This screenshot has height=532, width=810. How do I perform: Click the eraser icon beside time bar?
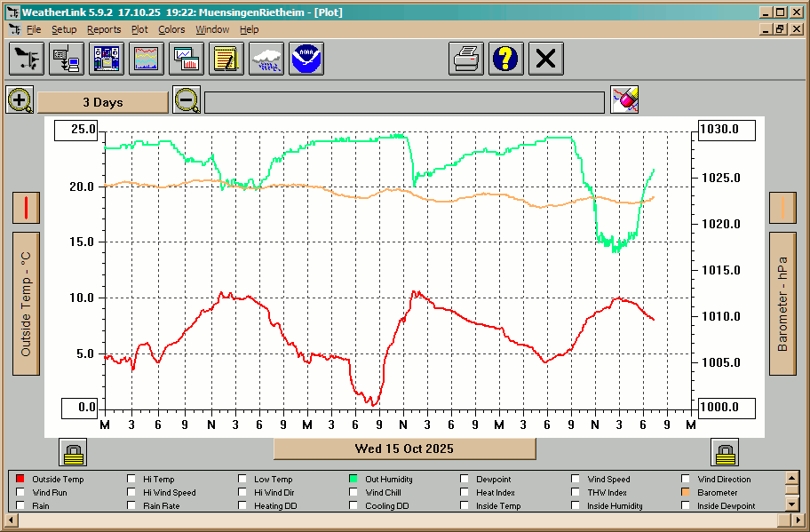(625, 99)
